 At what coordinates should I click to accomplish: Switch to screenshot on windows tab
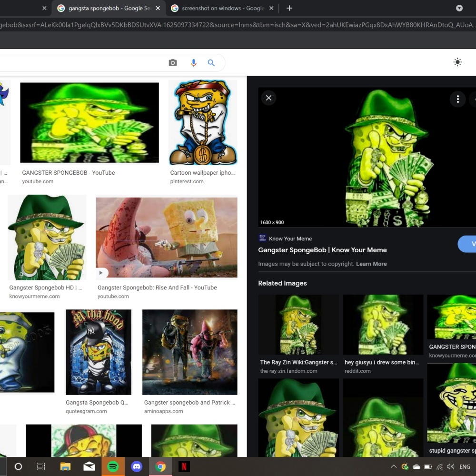pyautogui.click(x=222, y=8)
